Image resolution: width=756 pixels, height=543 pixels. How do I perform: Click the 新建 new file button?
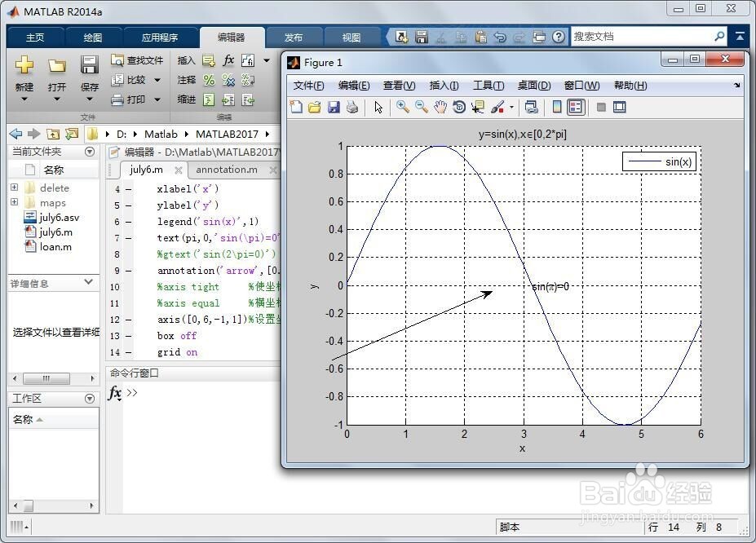click(24, 73)
